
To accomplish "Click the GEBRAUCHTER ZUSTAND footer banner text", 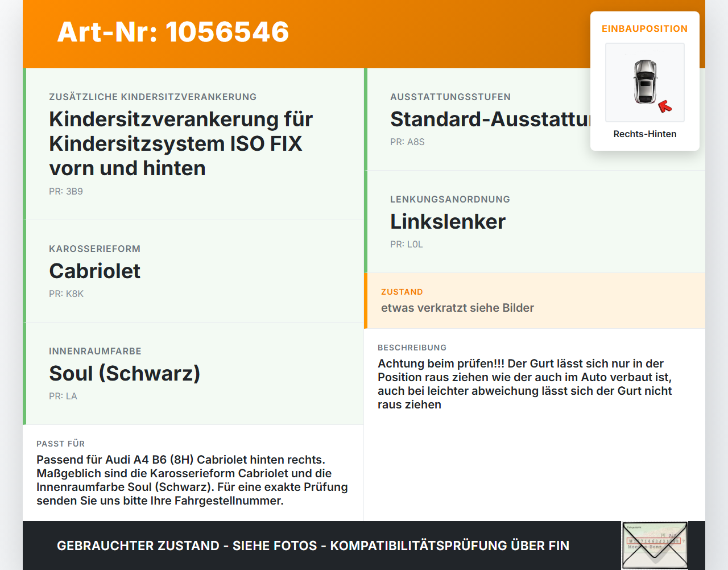I will (313, 546).
